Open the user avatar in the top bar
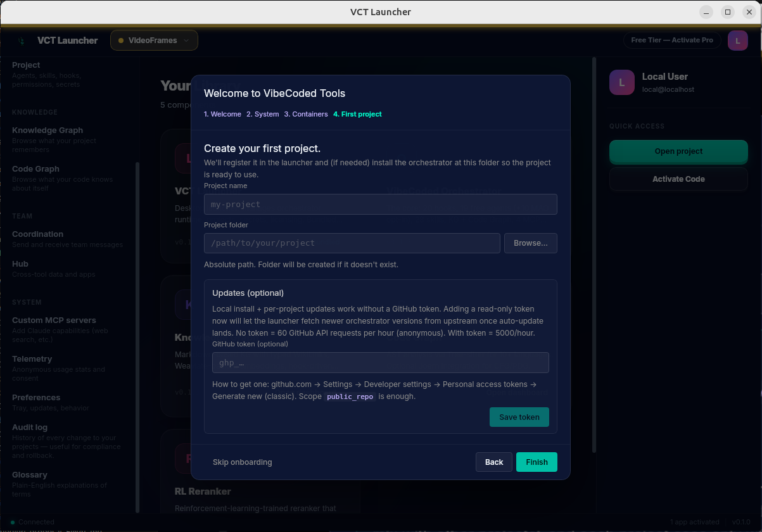Viewport: 762px width, 532px height. (738, 41)
